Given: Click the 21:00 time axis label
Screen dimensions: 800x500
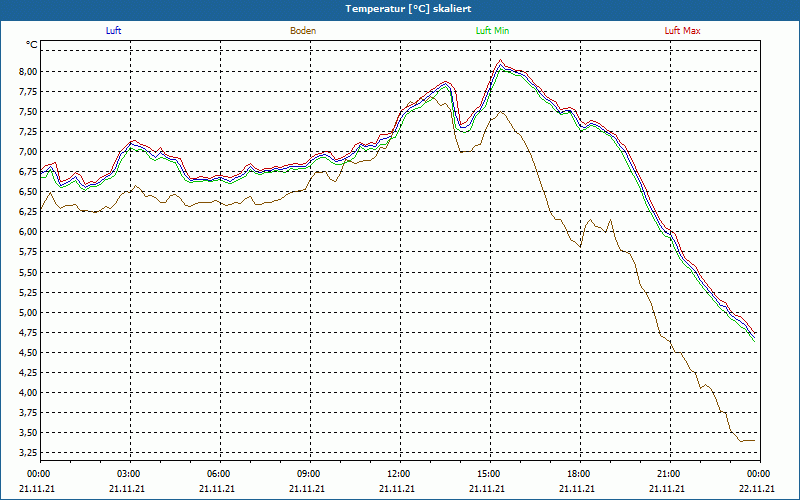Looking at the screenshot, I should tap(668, 474).
